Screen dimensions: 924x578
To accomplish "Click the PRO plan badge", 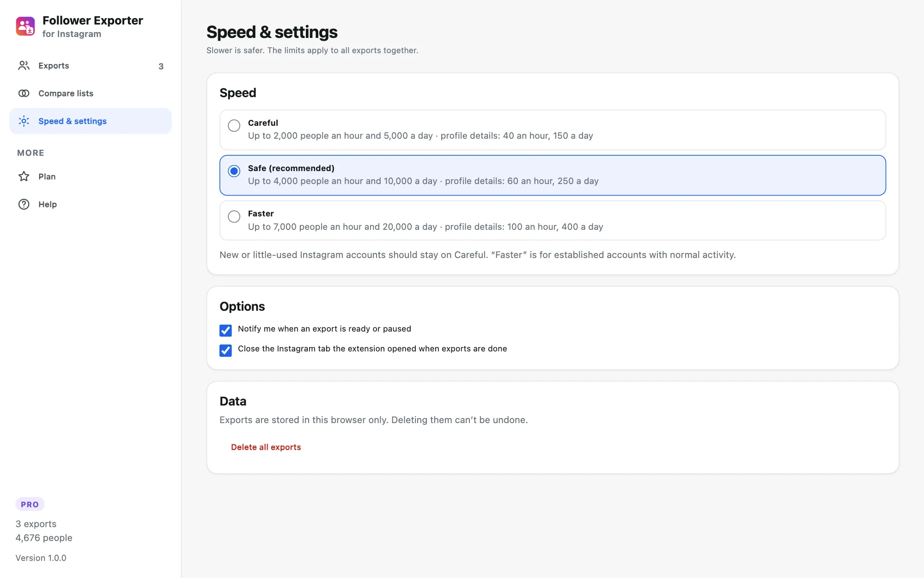I will point(30,504).
